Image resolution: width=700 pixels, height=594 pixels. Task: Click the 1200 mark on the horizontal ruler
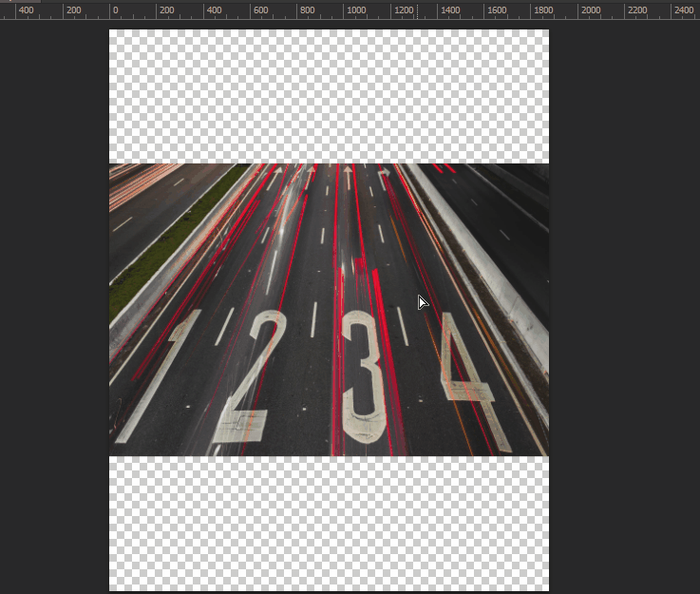[404, 10]
